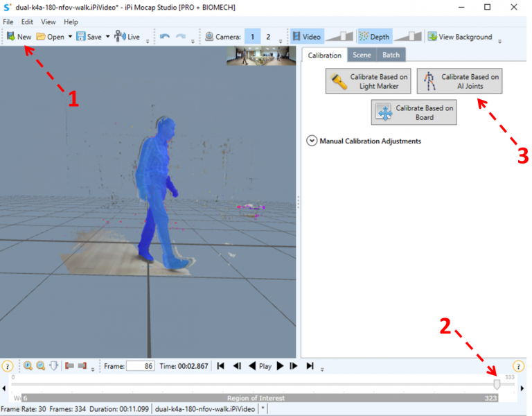Click the Time 00:02.867 readout

(x=184, y=366)
